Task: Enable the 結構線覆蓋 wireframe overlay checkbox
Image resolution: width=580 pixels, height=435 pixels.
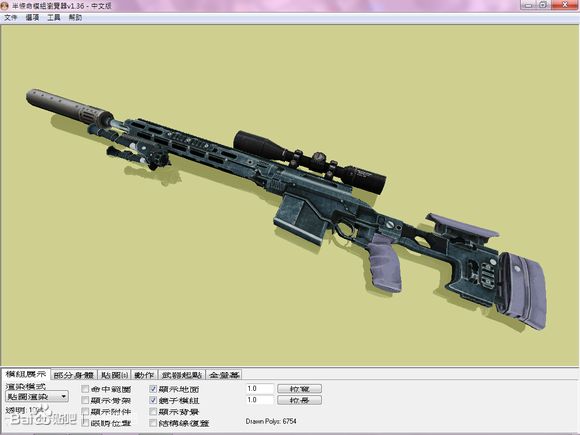Action: (x=153, y=422)
